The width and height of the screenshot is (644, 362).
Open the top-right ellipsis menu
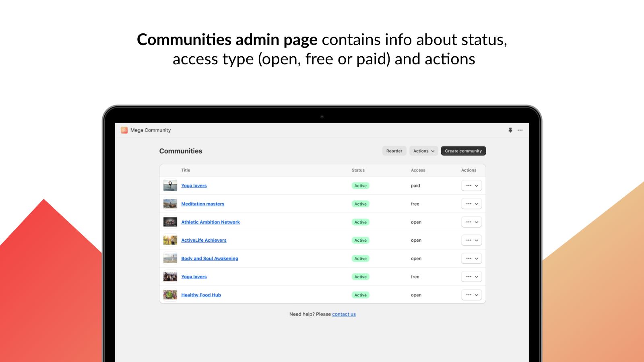pos(520,130)
